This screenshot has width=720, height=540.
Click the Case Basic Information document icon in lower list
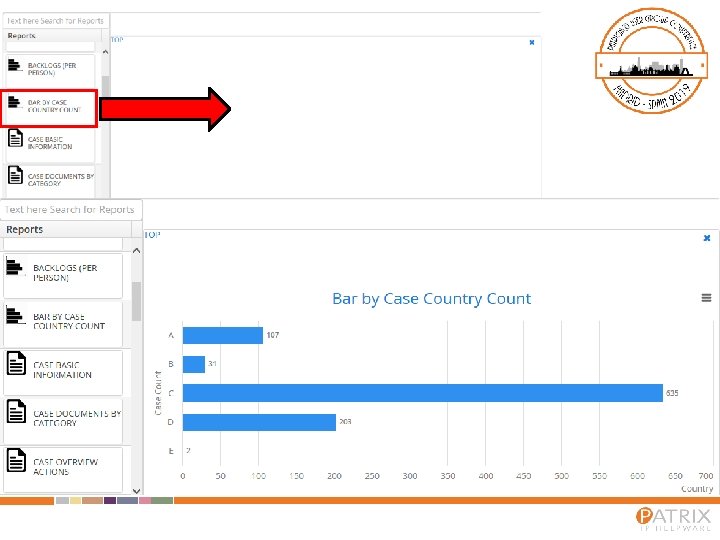coord(16,364)
